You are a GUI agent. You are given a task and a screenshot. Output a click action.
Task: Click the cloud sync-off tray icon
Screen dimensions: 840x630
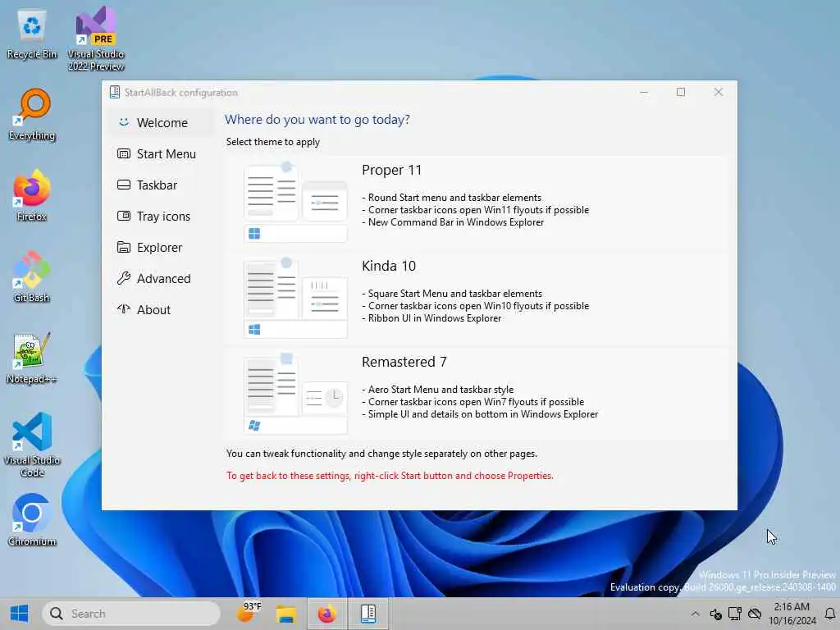tap(755, 614)
